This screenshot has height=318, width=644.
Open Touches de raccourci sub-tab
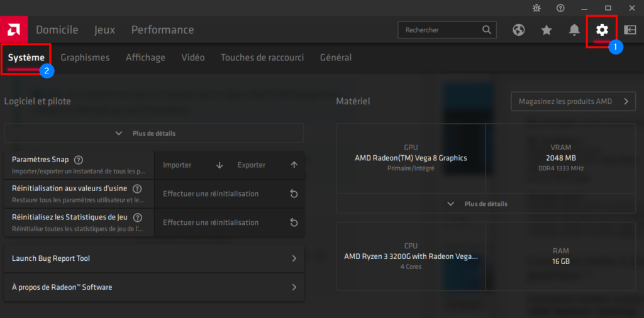[x=262, y=57]
